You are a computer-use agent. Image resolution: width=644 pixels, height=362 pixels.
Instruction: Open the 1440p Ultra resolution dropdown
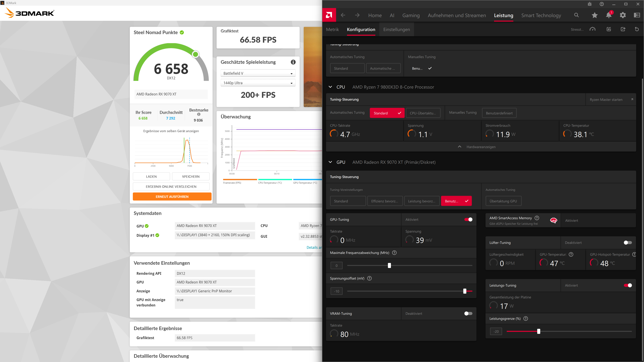258,83
